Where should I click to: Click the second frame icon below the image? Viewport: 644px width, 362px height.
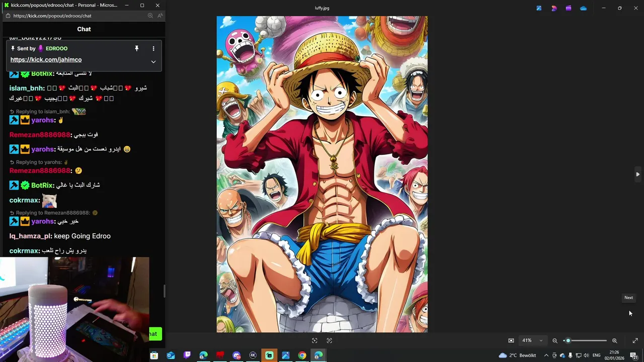329,340
